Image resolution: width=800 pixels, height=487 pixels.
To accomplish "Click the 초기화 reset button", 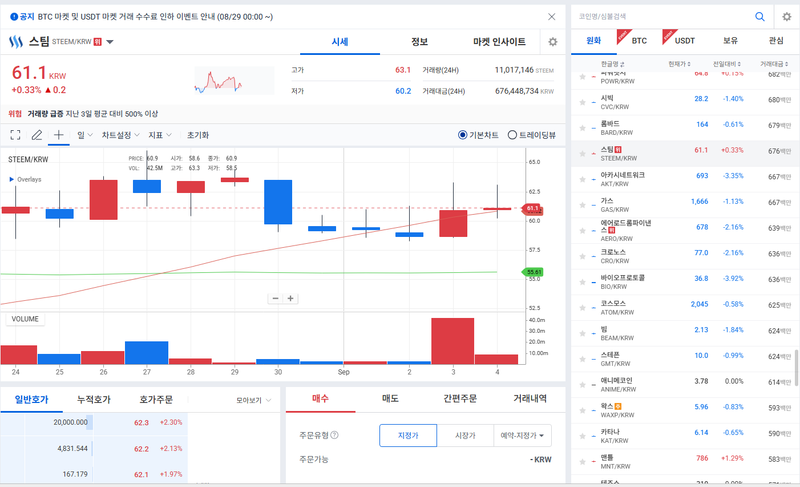I will (x=198, y=135).
